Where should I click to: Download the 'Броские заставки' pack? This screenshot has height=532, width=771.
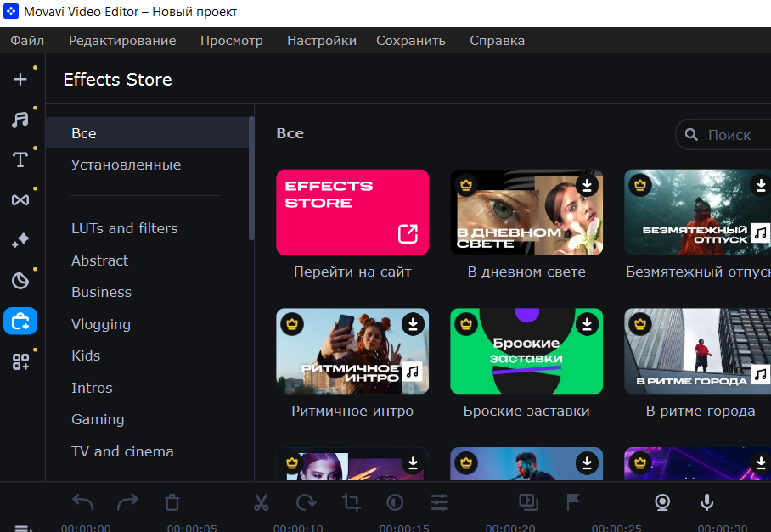(x=587, y=324)
